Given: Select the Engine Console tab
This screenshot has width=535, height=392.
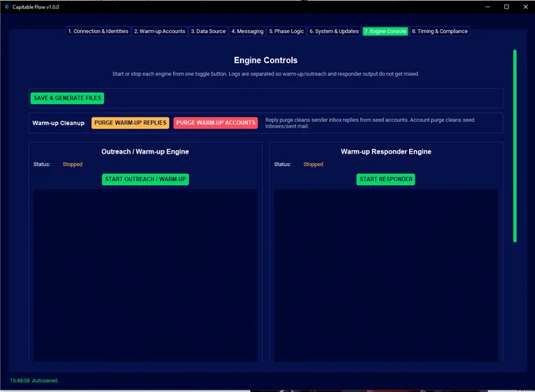Looking at the screenshot, I should 386,31.
